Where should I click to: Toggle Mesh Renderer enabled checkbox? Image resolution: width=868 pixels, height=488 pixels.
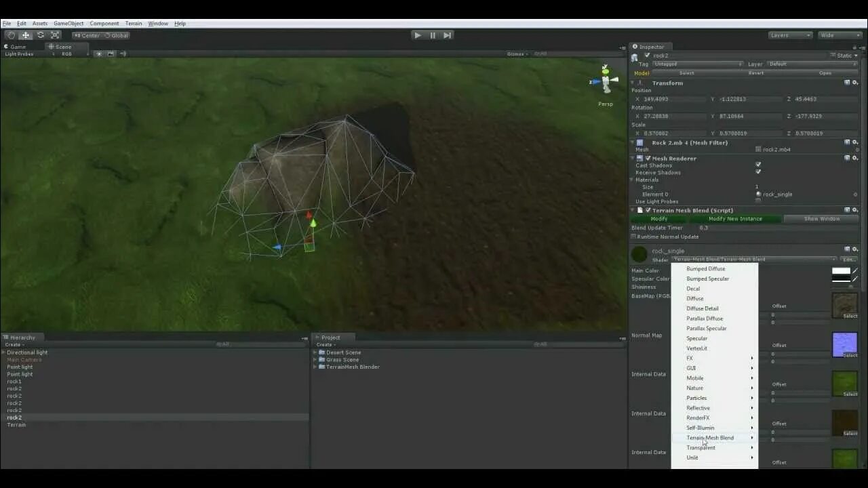pos(648,158)
